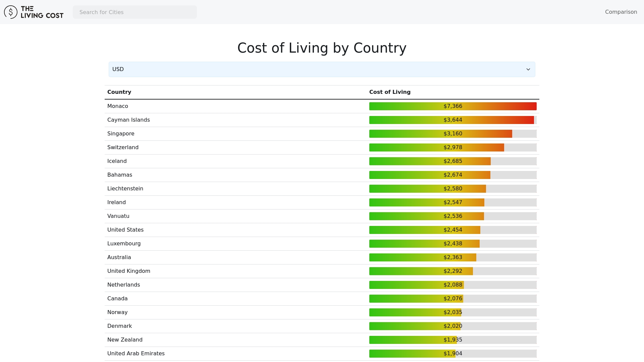Open the Monaco country link

click(x=118, y=106)
